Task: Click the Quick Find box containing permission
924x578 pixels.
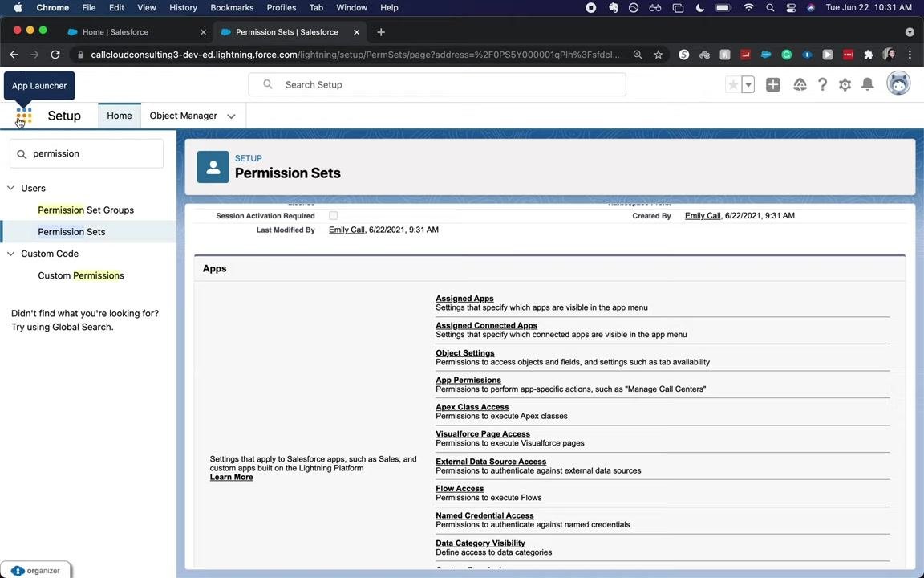Action: point(87,154)
